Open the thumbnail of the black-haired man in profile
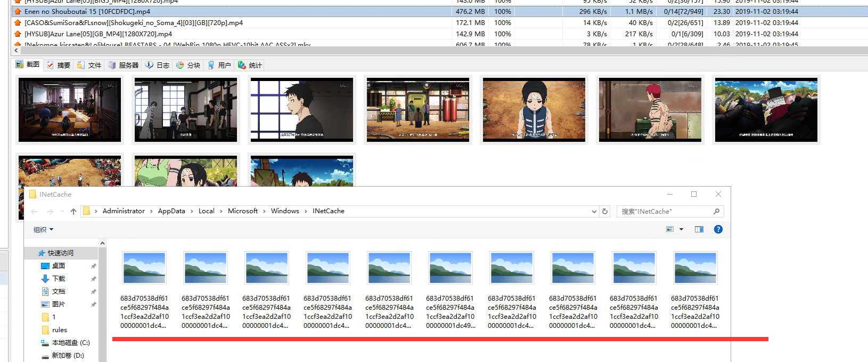Screen dimensions: 868x362 302,110
